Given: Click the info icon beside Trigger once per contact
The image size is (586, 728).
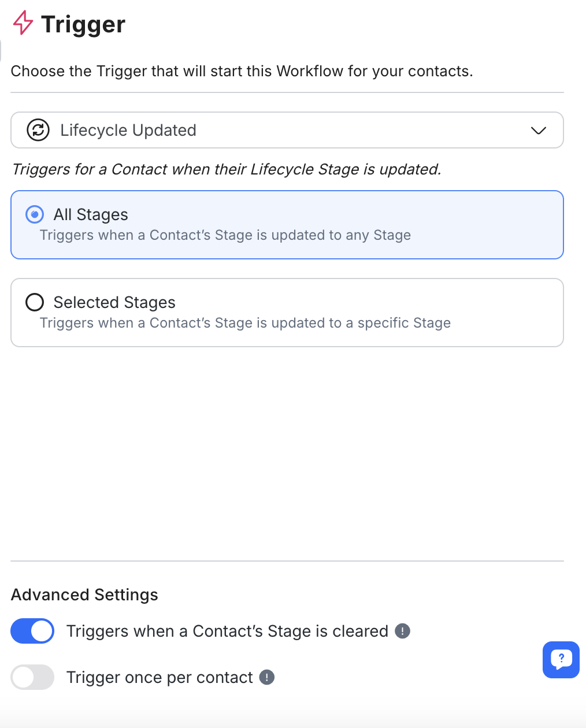Looking at the screenshot, I should point(267,677).
